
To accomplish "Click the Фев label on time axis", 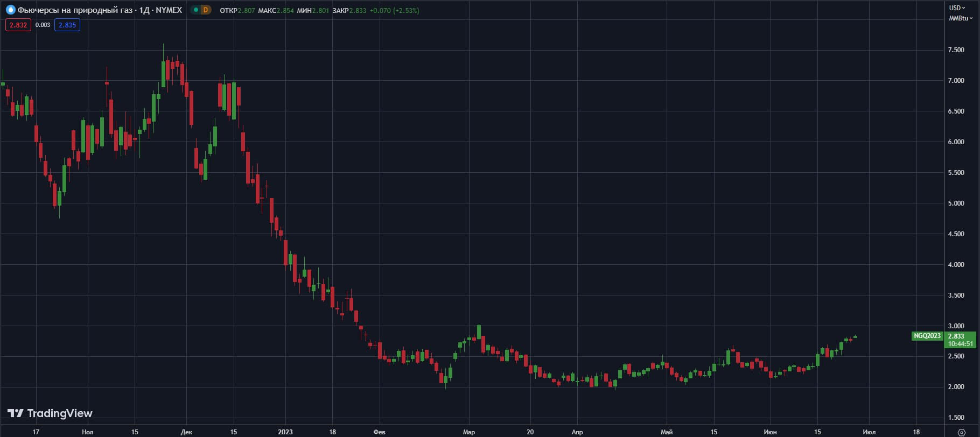I will [380, 432].
